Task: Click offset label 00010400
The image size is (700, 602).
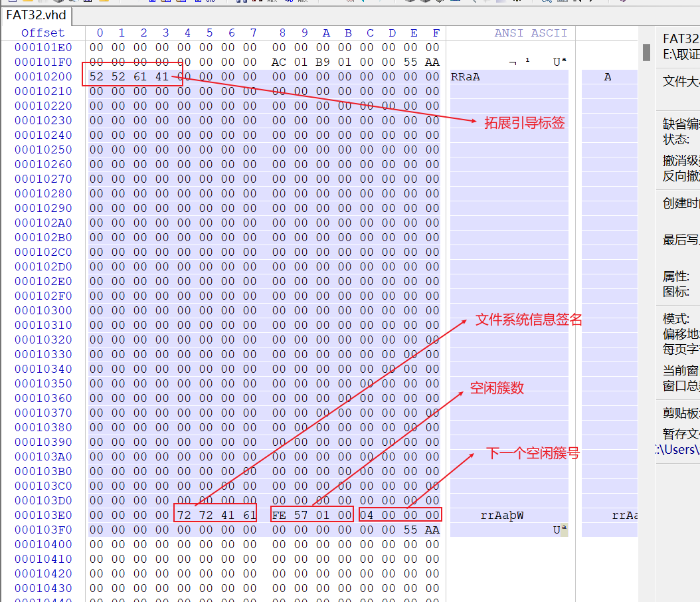Action: coord(43,545)
